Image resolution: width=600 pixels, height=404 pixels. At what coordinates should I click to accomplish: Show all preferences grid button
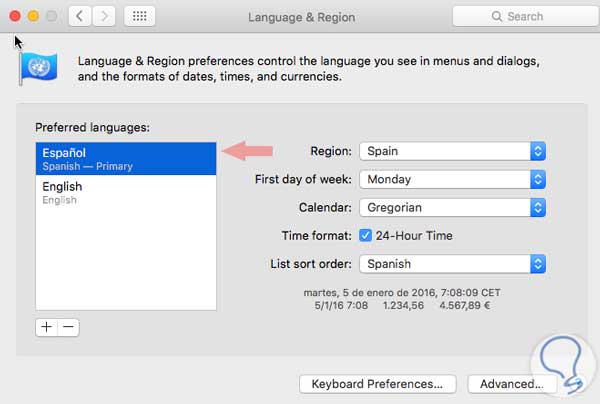click(140, 16)
